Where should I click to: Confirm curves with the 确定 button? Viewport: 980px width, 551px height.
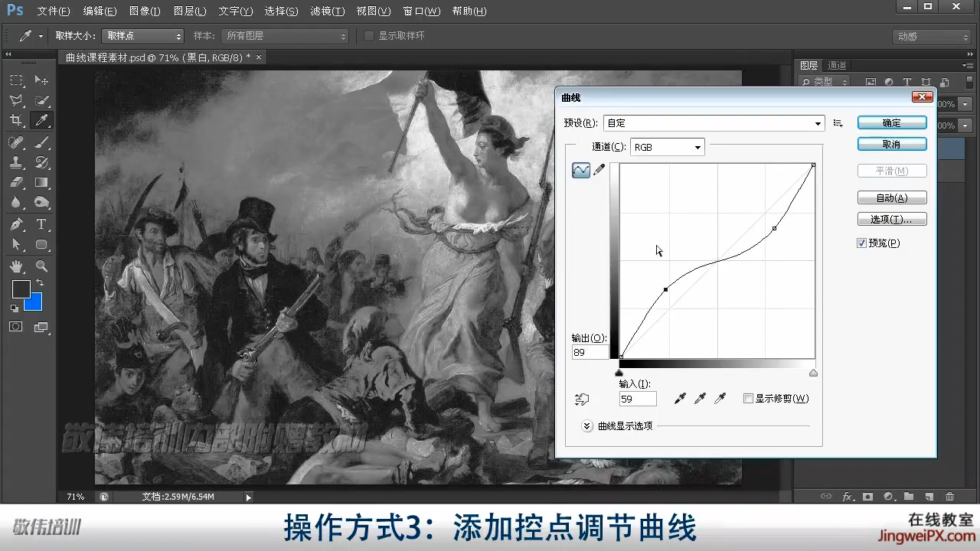click(892, 122)
